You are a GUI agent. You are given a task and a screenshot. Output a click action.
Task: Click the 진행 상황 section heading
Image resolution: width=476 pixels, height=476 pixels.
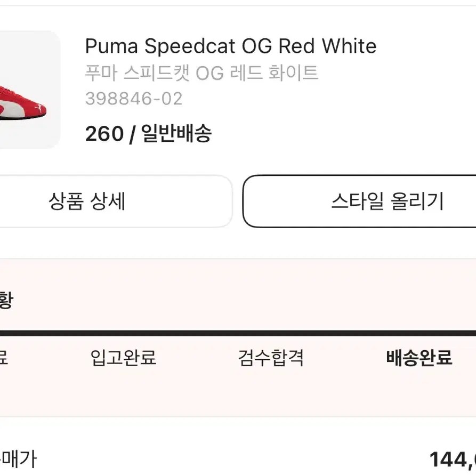tap(6, 300)
